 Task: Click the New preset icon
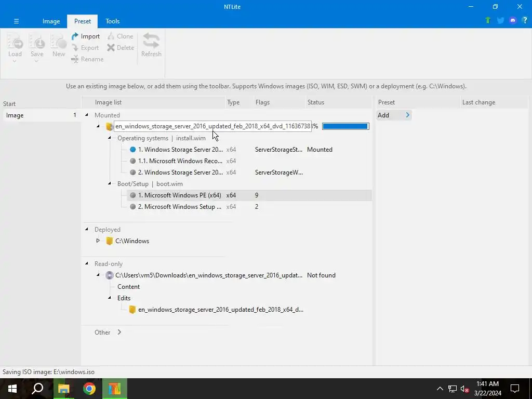pyautogui.click(x=59, y=42)
